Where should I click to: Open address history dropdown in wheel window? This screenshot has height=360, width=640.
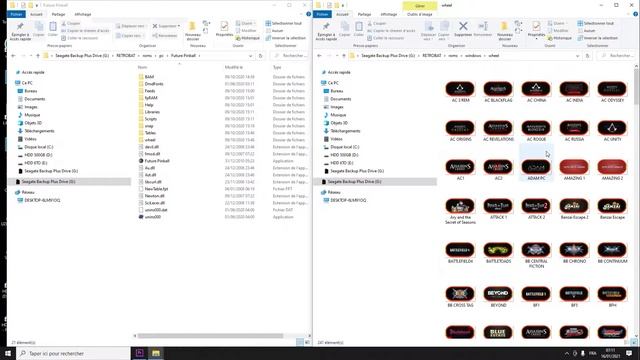tap(577, 56)
